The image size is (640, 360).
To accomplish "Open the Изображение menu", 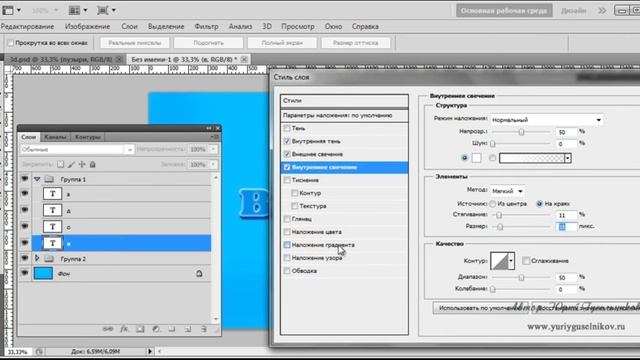I will 87,27.
